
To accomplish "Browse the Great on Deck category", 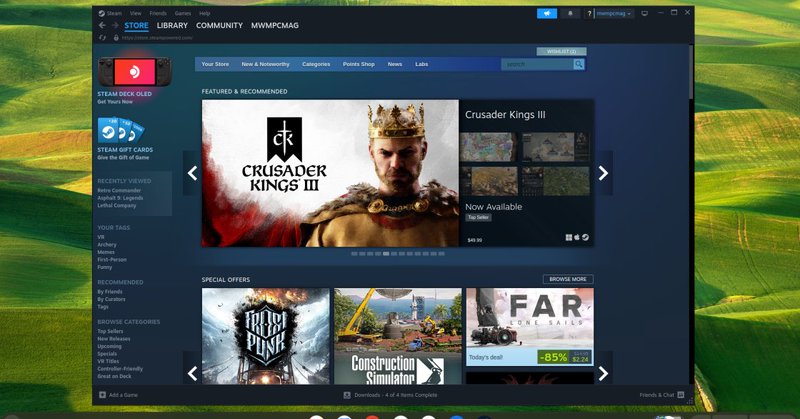I will click(x=114, y=376).
